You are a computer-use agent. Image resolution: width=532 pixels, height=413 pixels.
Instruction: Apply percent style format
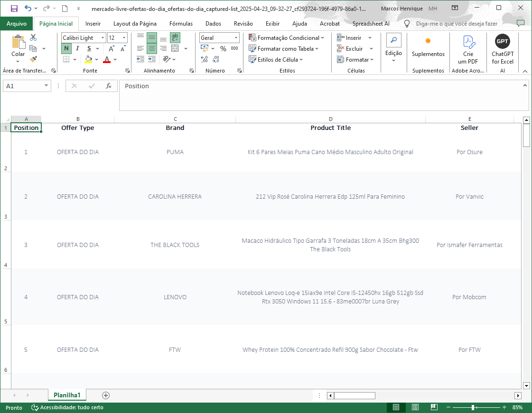(223, 48)
